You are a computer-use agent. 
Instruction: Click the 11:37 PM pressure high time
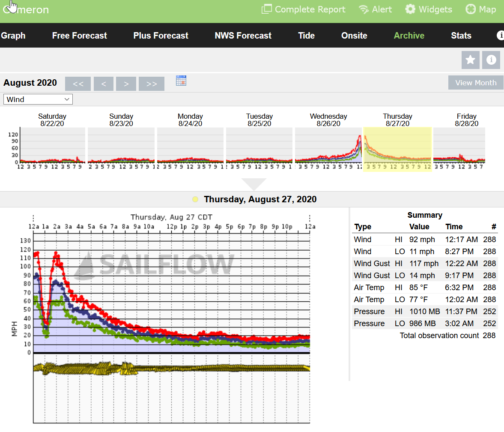tap(461, 312)
